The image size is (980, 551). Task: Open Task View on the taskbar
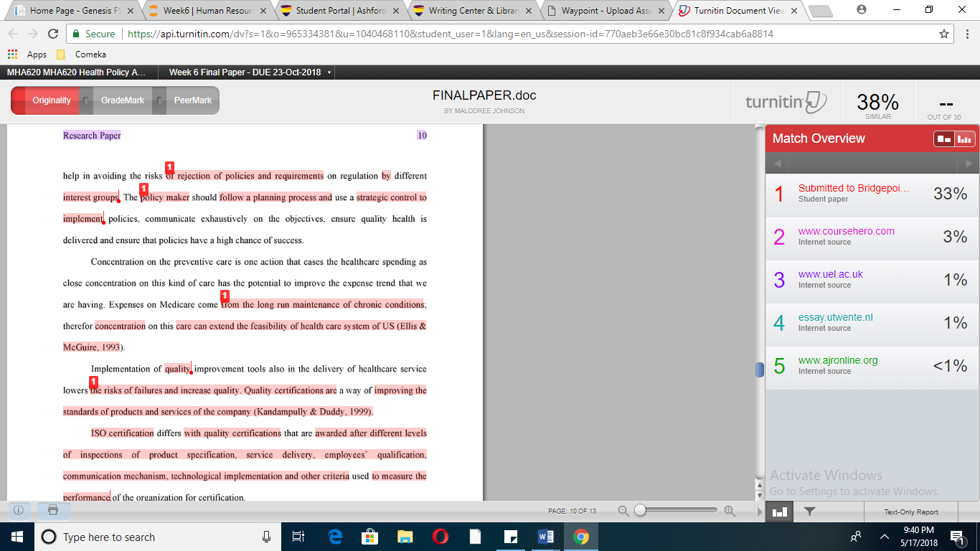[299, 537]
